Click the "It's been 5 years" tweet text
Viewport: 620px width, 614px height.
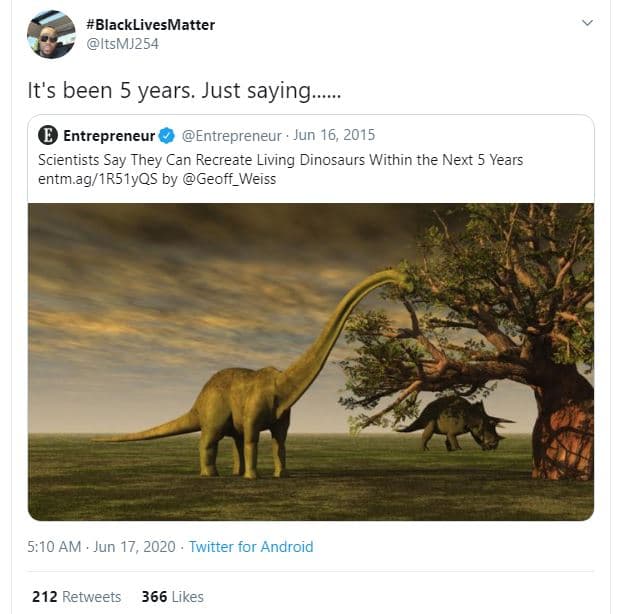183,90
